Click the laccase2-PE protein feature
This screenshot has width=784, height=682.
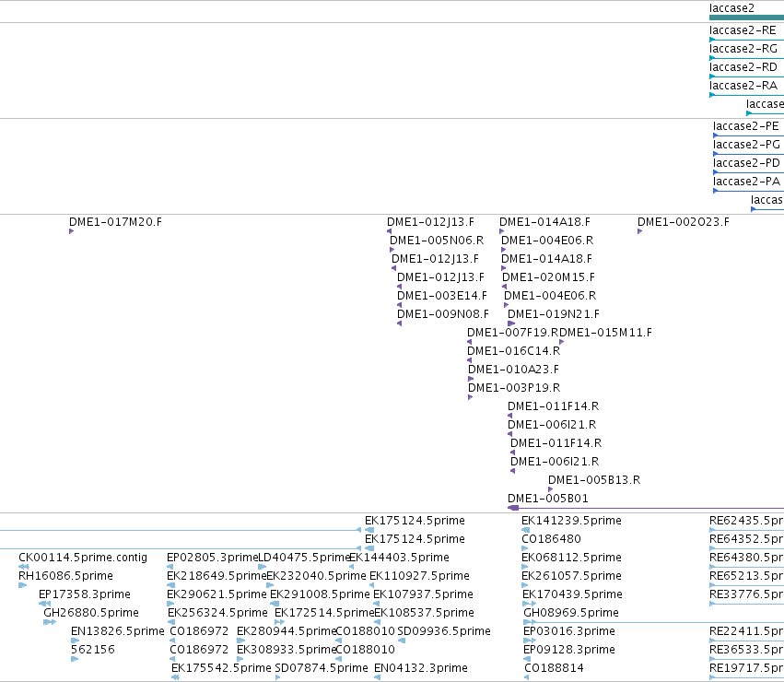tap(746, 126)
